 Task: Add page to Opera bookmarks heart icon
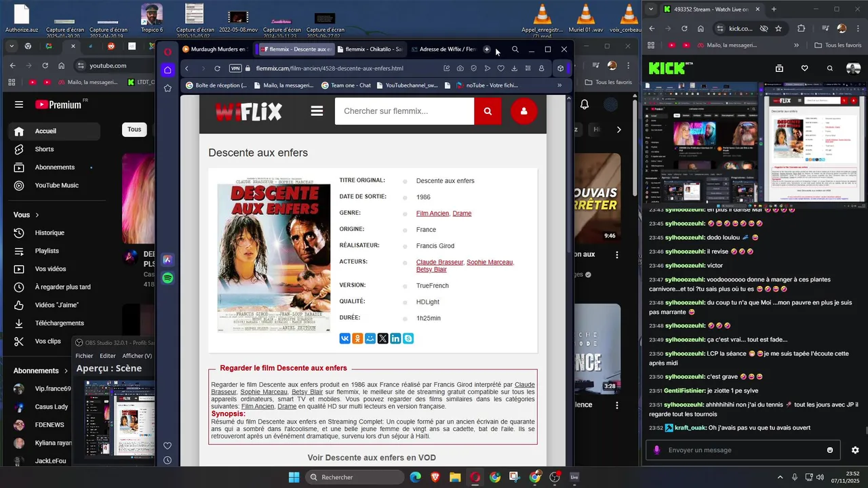click(500, 68)
